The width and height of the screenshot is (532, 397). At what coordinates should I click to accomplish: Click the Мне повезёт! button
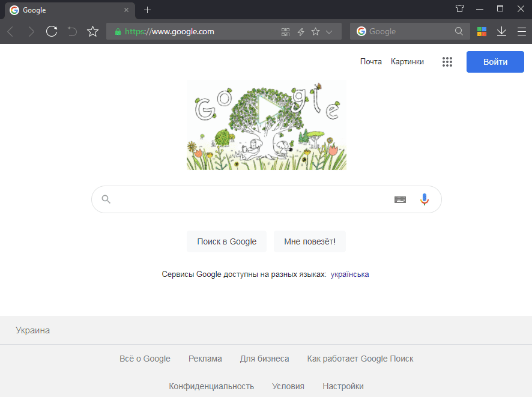(x=310, y=241)
